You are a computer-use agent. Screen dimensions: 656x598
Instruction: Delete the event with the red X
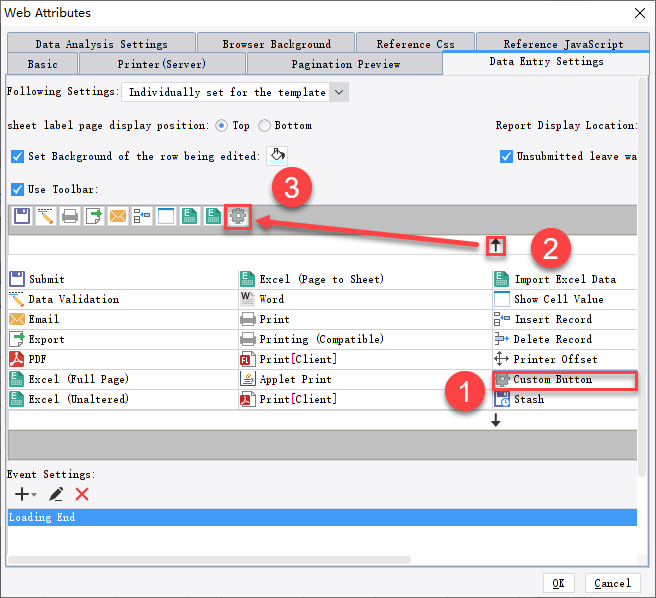pyautogui.click(x=82, y=495)
